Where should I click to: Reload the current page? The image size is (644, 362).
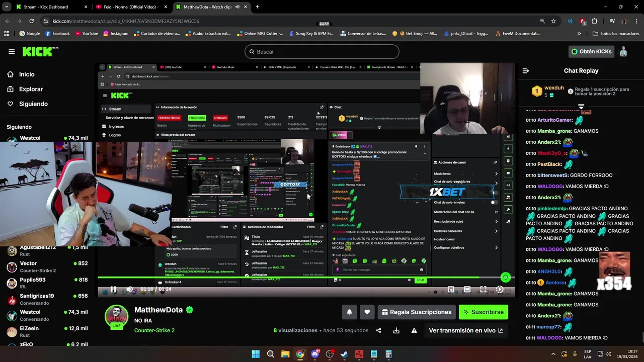click(31, 21)
